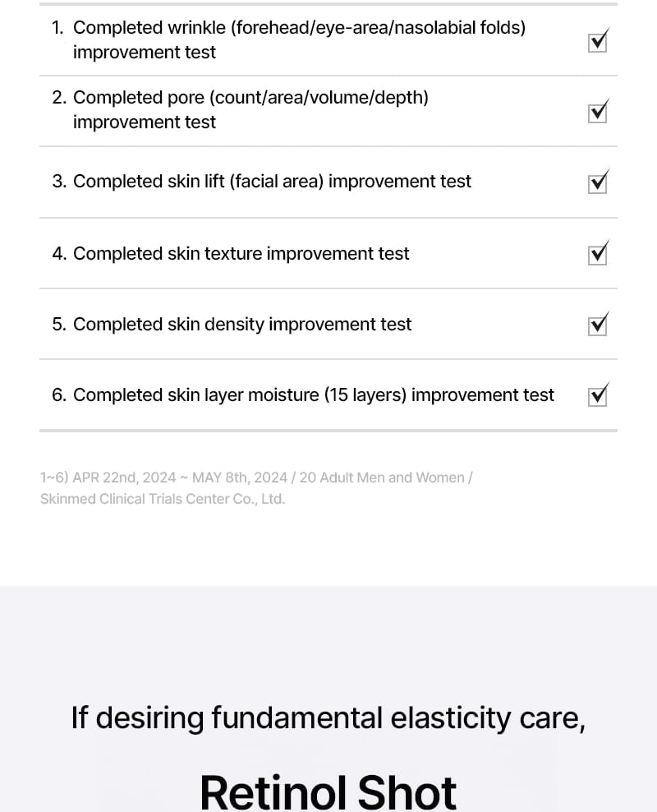Tick the wrinkle improvement test checkbox
Screen dimensions: 657x812
[598, 42]
